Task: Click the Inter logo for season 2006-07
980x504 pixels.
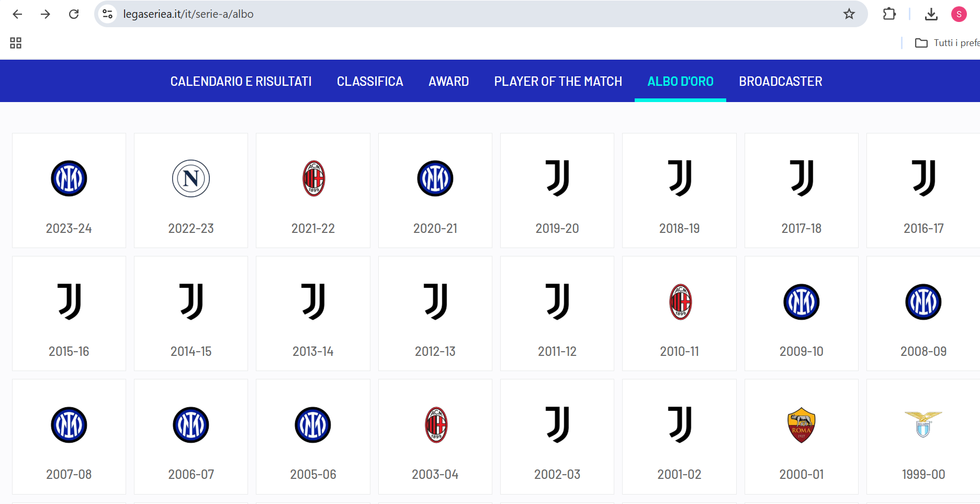Action: pos(191,424)
